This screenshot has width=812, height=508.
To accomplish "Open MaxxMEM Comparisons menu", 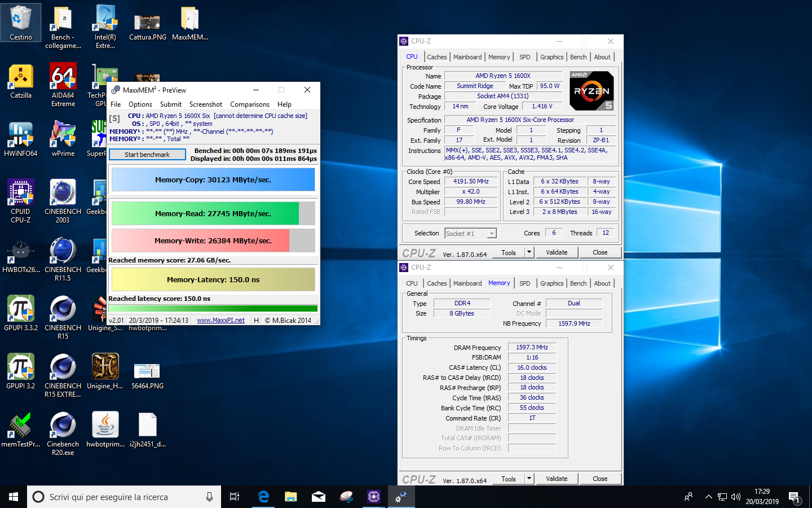I will point(250,104).
